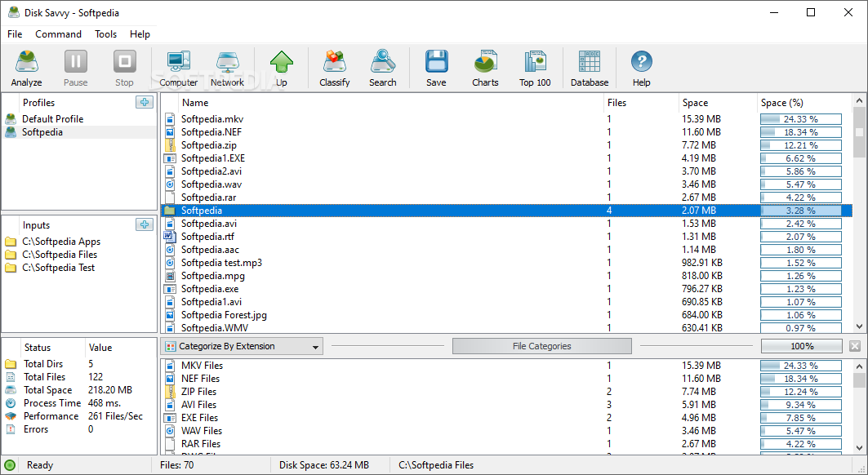Add a new profile with plus button
The height and width of the screenshot is (475, 868).
pos(145,102)
